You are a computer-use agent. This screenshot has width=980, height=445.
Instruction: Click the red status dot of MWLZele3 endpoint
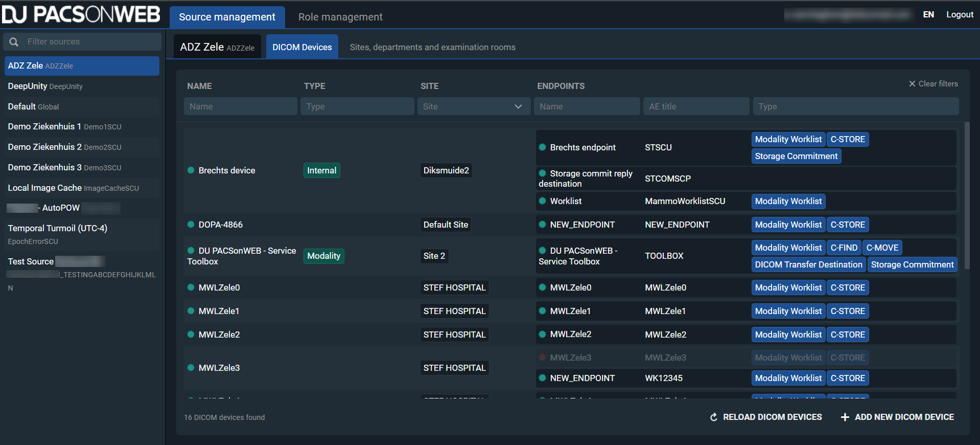(x=542, y=358)
